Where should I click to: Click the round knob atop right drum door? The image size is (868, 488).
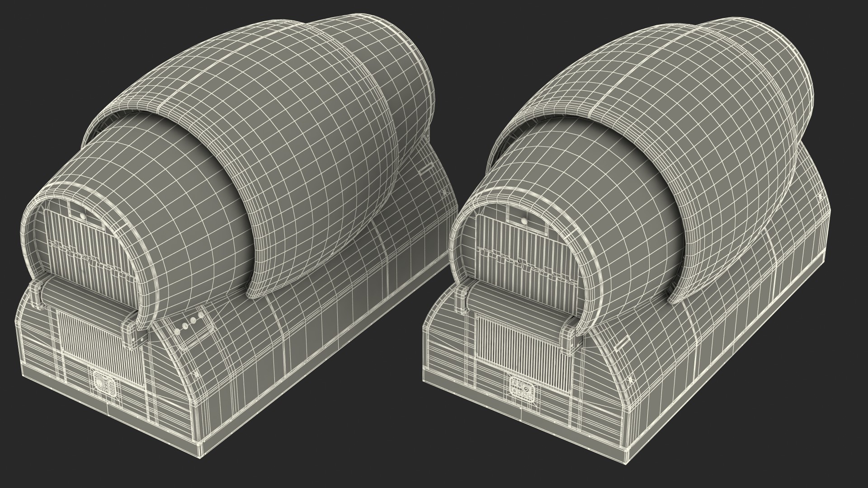524,221
